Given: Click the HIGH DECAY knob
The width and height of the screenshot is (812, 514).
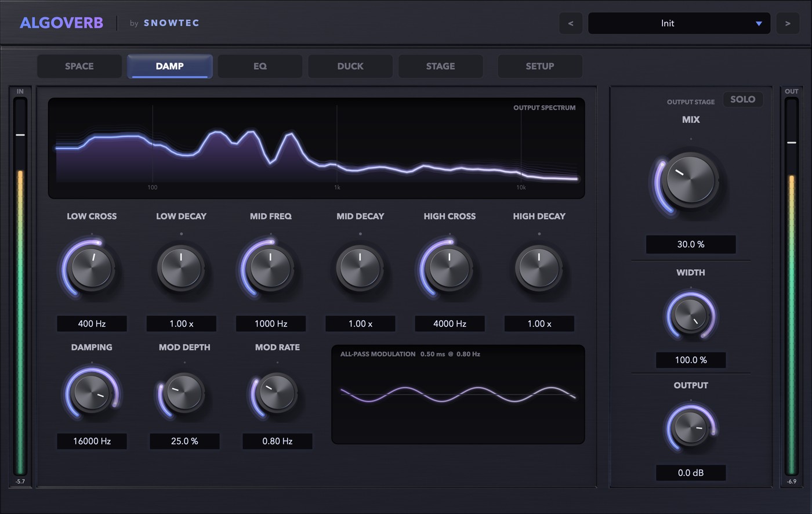Looking at the screenshot, I should click(x=539, y=268).
